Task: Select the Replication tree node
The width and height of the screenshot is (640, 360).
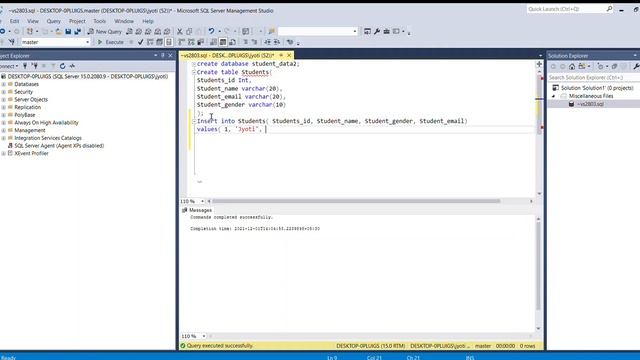Action: click(27, 107)
